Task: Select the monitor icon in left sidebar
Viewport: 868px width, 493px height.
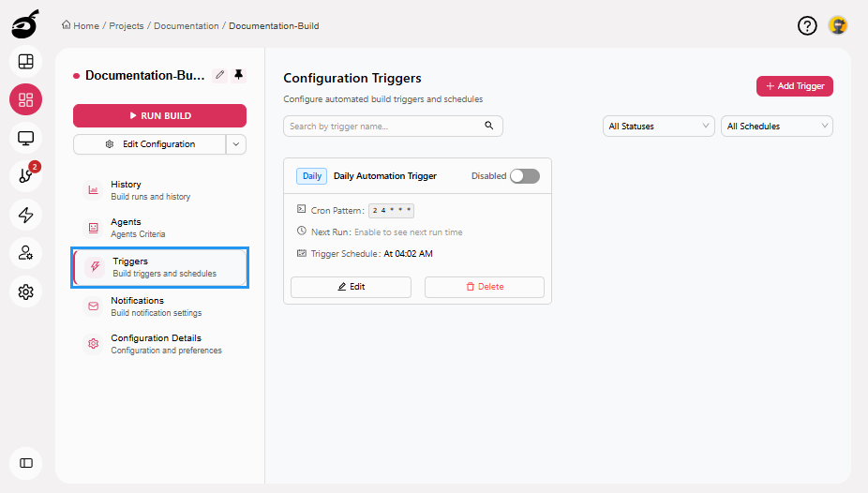Action: (x=26, y=138)
